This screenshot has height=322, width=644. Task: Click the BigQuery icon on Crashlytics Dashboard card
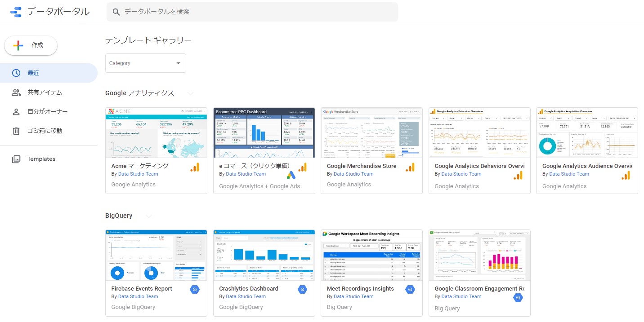pos(303,290)
